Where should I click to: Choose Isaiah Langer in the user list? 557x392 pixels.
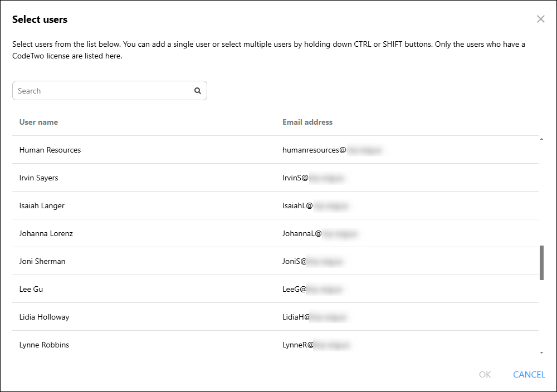(x=275, y=205)
